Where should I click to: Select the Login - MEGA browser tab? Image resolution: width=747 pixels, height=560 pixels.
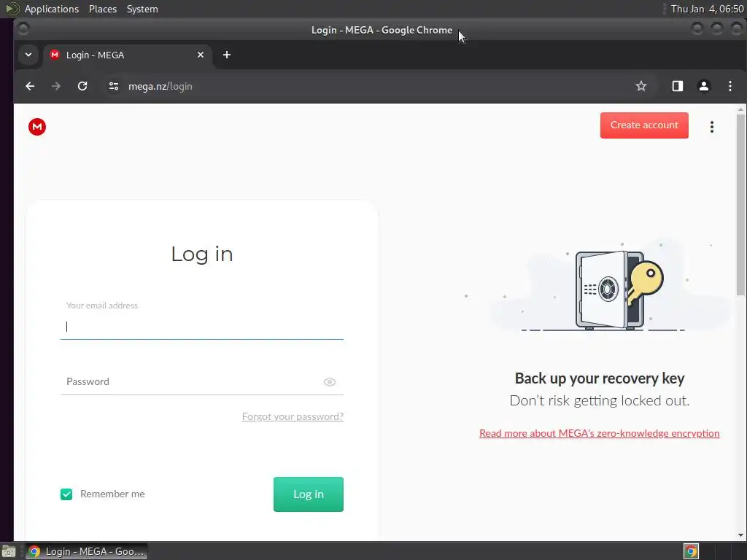coord(126,55)
